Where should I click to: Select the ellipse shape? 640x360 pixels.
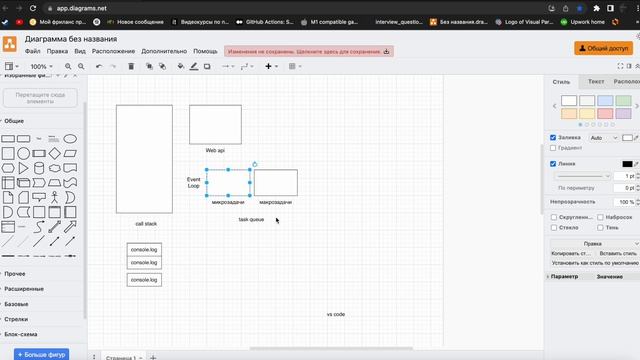pyautogui.click(x=70, y=139)
